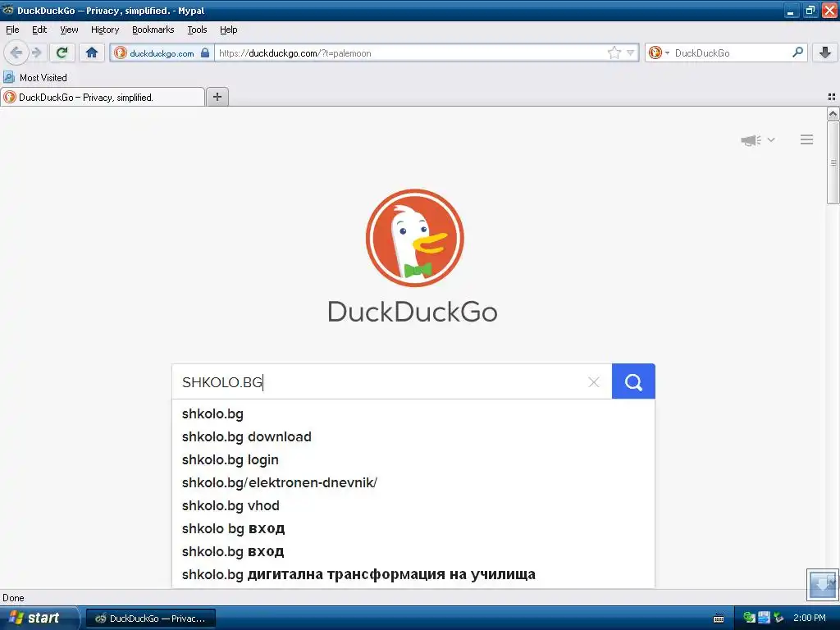The width and height of the screenshot is (840, 630).
Task: Click the taskbar clock showing 2:00 PM
Action: (810, 618)
